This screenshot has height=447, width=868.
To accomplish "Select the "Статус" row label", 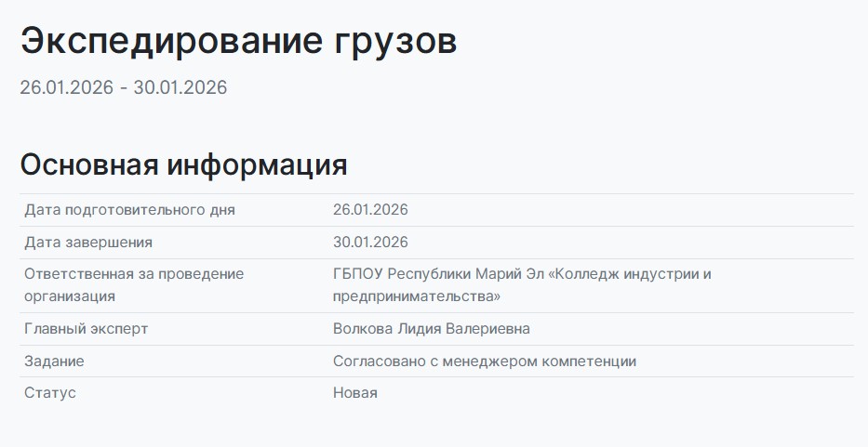I will [x=50, y=393].
